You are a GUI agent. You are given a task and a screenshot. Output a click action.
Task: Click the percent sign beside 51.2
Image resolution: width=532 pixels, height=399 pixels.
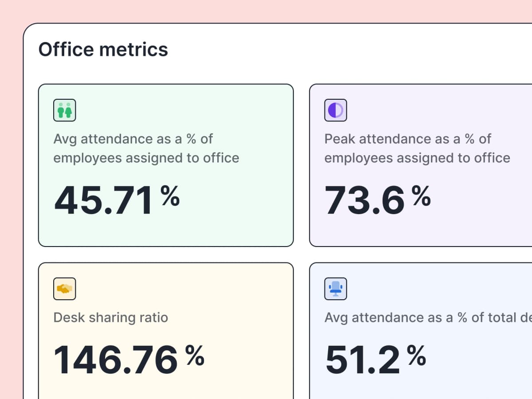tap(417, 355)
